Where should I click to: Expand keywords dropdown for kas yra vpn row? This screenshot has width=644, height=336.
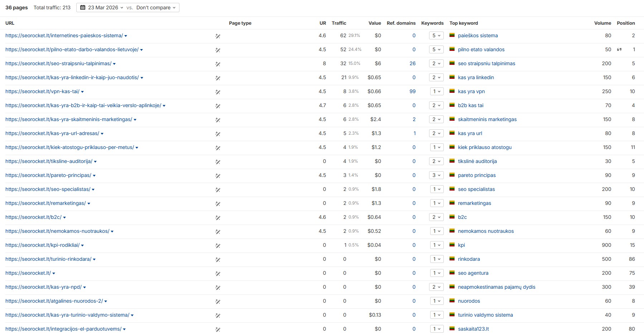pyautogui.click(x=437, y=91)
